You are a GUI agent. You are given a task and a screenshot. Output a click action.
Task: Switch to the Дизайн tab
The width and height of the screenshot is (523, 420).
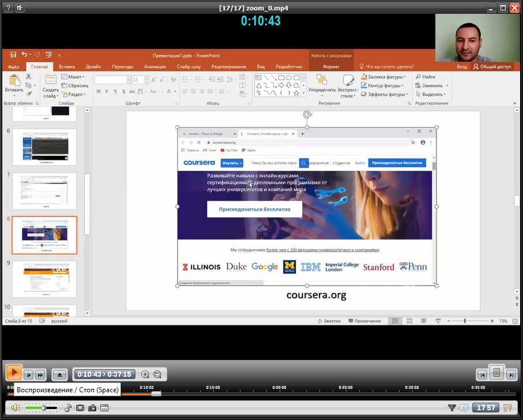tap(93, 67)
